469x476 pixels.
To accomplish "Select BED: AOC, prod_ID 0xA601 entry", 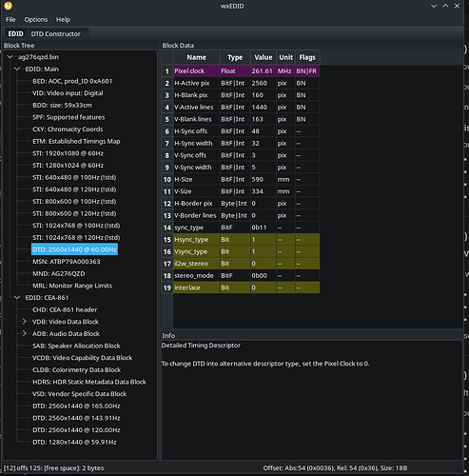I will (72, 81).
